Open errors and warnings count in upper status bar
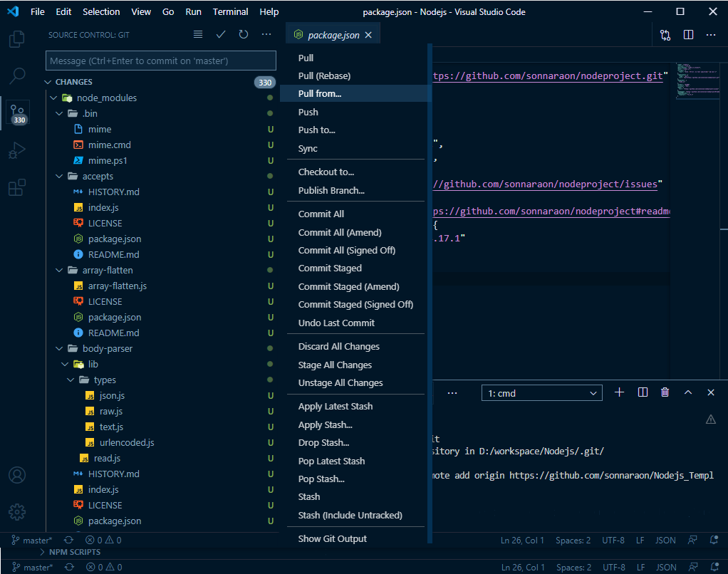This screenshot has height=574, width=728. pyautogui.click(x=103, y=540)
